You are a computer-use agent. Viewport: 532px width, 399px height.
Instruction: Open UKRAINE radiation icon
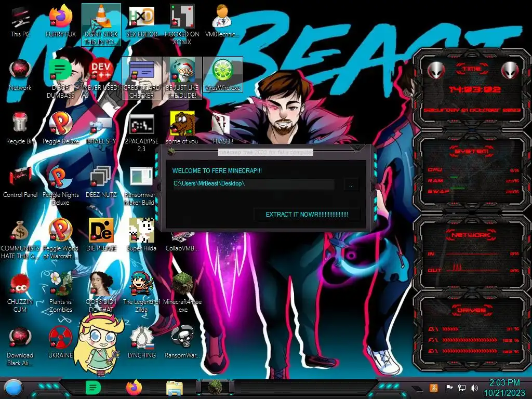click(x=60, y=343)
